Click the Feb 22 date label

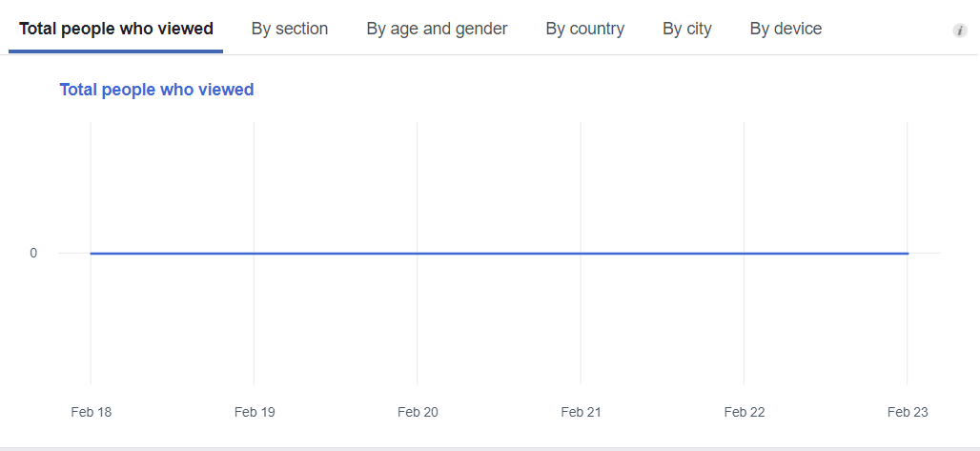(x=745, y=412)
